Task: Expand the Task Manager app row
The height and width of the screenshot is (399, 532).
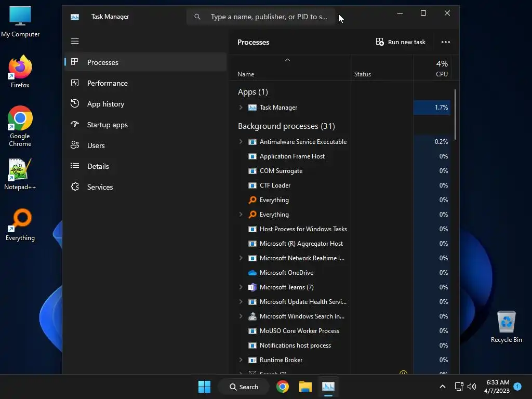Action: coord(241,107)
